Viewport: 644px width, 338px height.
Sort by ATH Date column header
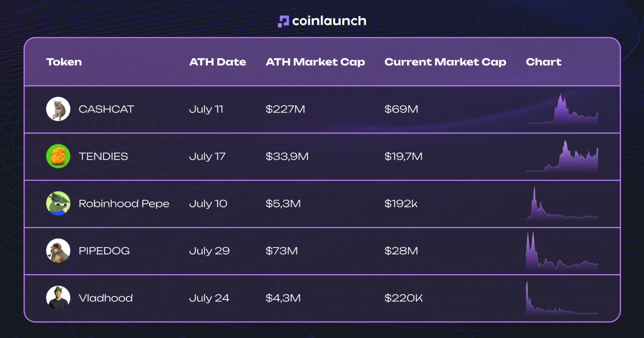pyautogui.click(x=217, y=62)
